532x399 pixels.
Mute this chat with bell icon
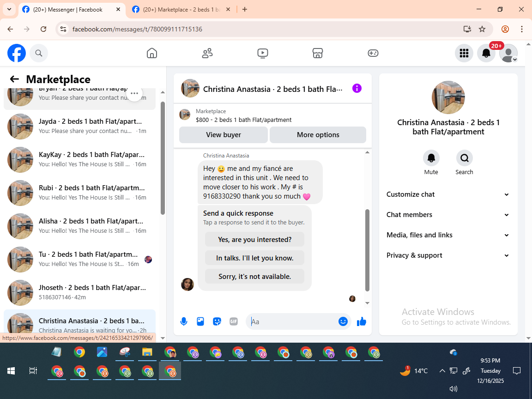coord(431,158)
